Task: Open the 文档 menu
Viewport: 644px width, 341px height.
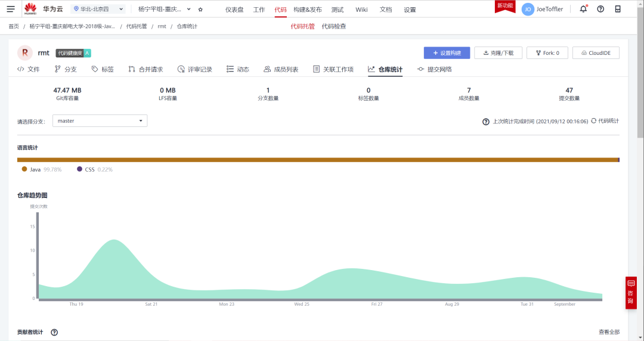Action: [386, 10]
